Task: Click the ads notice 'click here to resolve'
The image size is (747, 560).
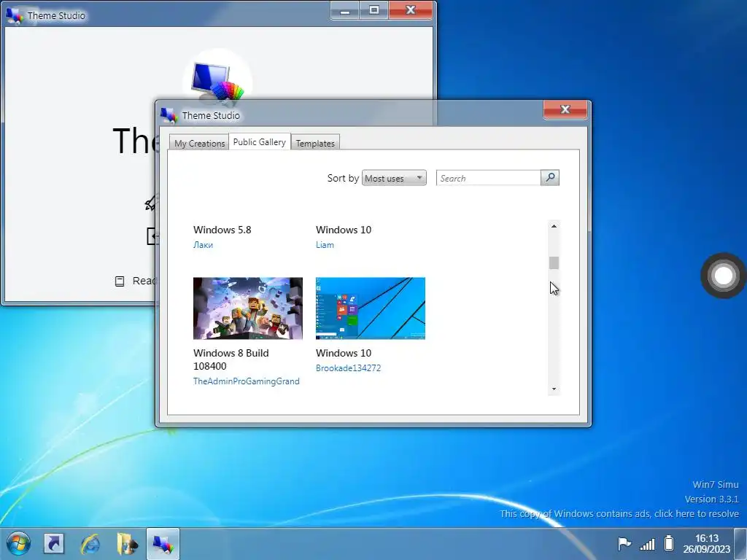Action: pos(619,513)
